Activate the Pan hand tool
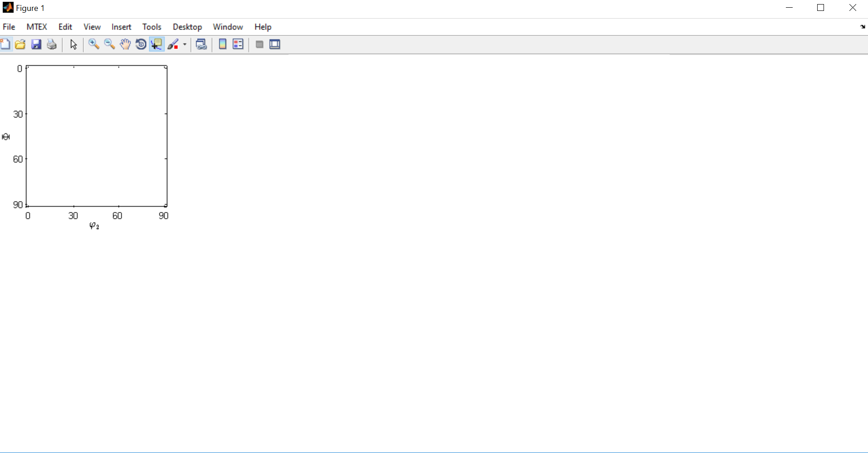 [x=125, y=44]
